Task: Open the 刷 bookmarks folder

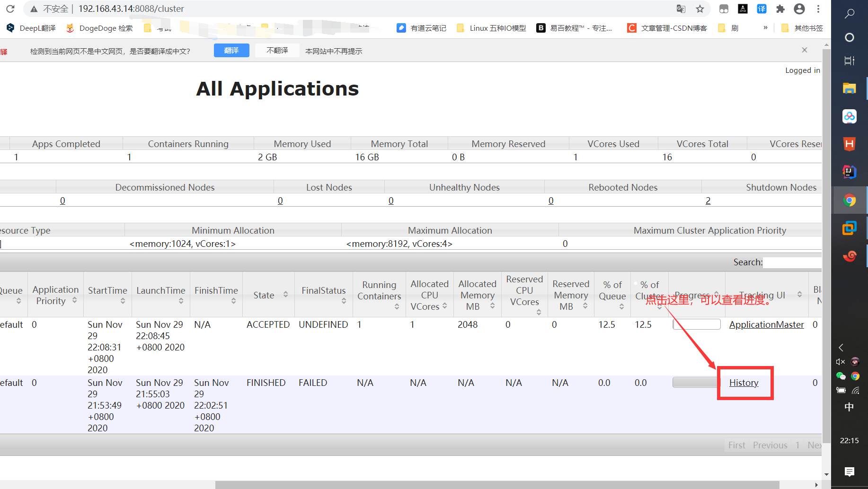Action: point(728,28)
